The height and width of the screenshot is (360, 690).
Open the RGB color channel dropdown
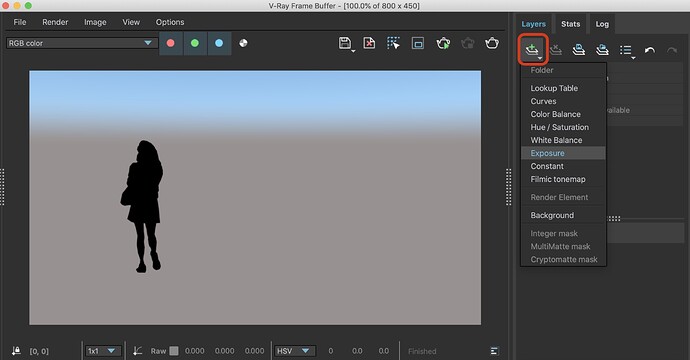pyautogui.click(x=81, y=43)
